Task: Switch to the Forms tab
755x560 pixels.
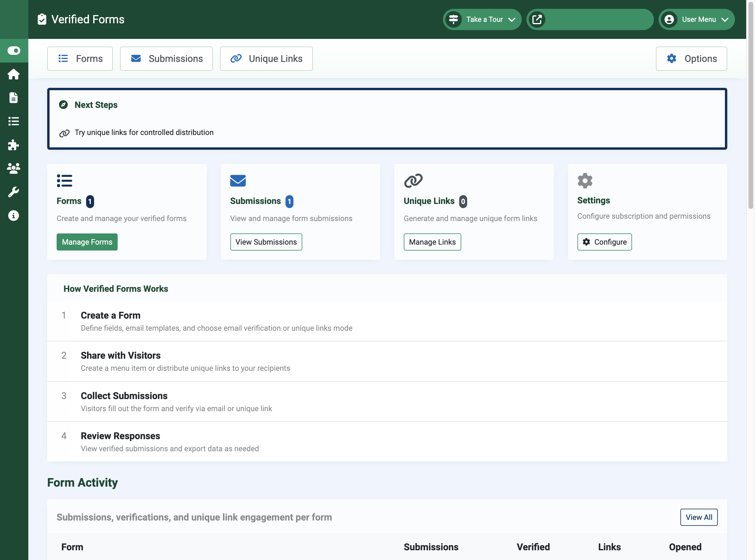Action: click(80, 58)
